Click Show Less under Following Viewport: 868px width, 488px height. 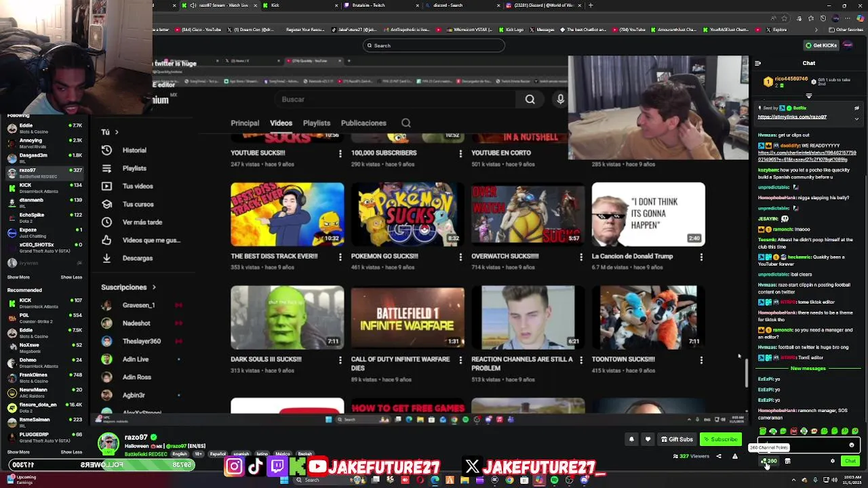(71, 277)
